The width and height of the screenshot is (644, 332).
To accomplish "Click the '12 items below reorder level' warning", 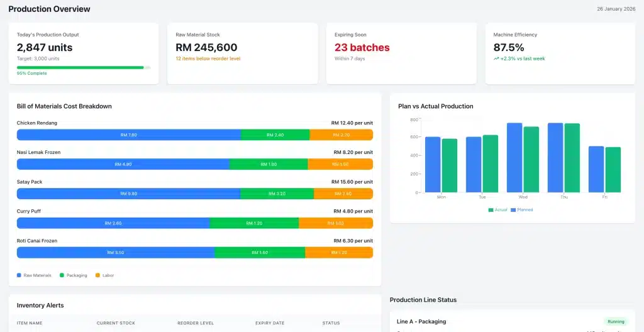I will tap(208, 58).
